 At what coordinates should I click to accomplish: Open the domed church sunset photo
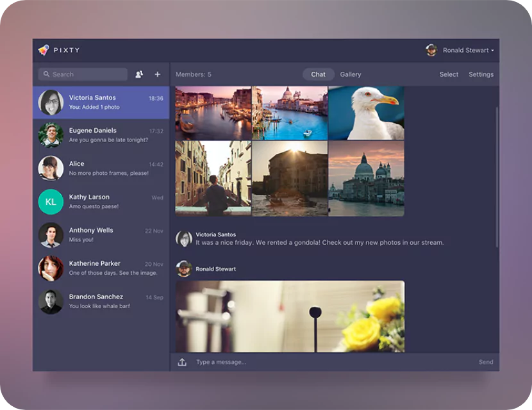click(x=366, y=178)
